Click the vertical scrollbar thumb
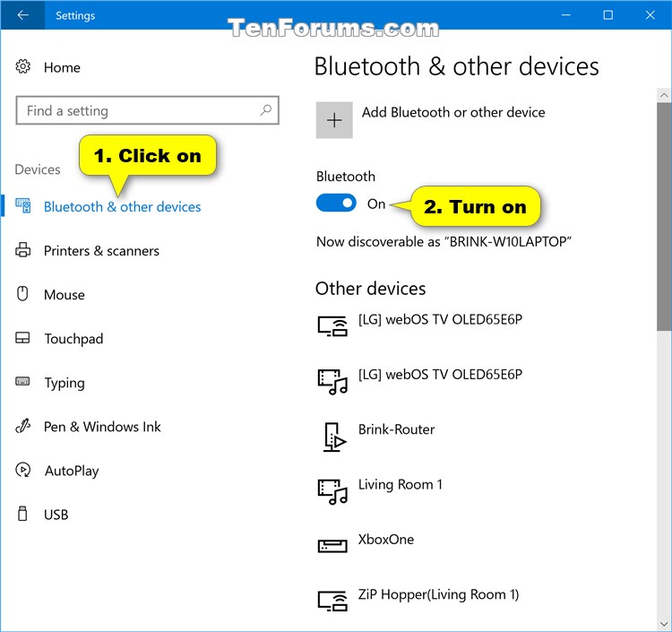Viewport: 672px width, 632px height. coord(664,217)
